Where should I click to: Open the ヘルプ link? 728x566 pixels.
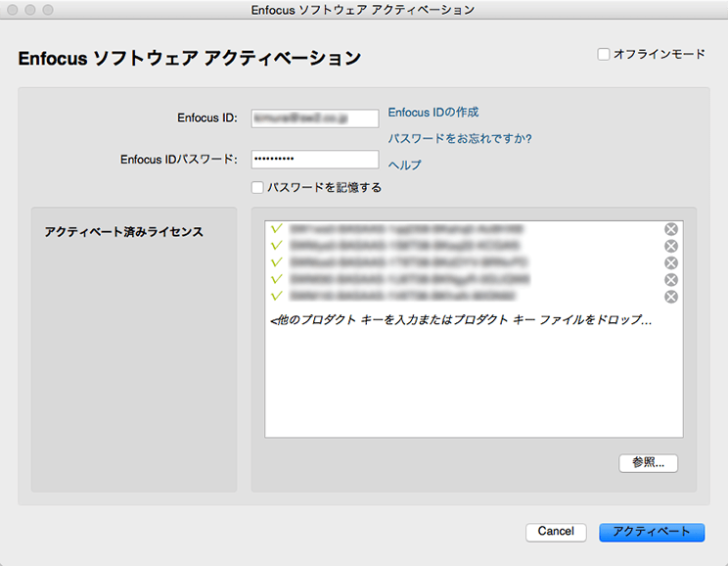pos(404,165)
